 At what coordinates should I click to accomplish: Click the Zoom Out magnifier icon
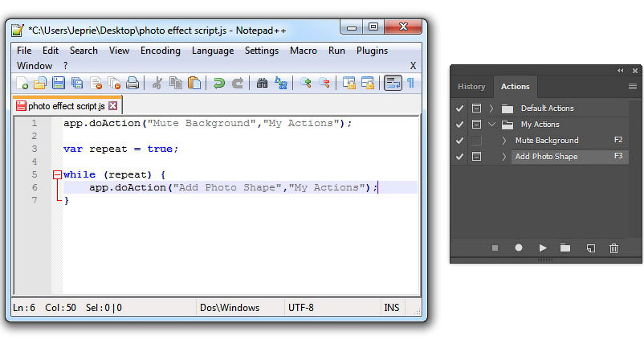324,83
